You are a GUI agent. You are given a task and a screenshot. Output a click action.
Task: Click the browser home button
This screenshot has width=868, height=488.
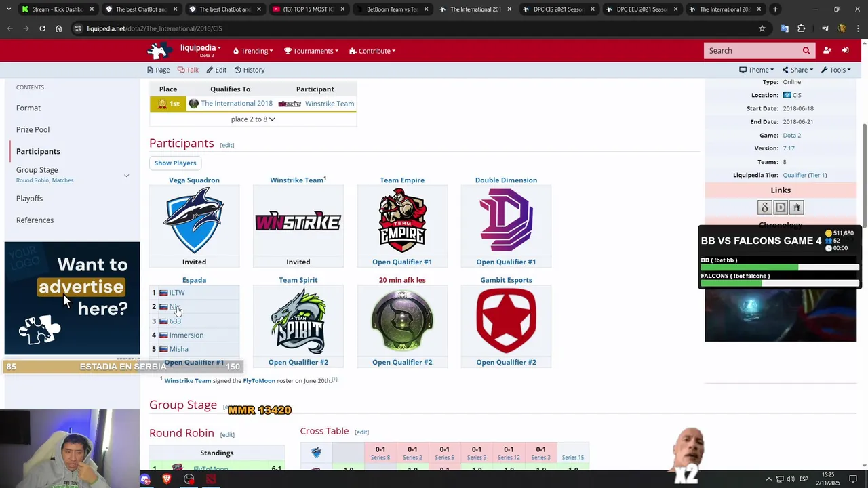pyautogui.click(x=58, y=28)
